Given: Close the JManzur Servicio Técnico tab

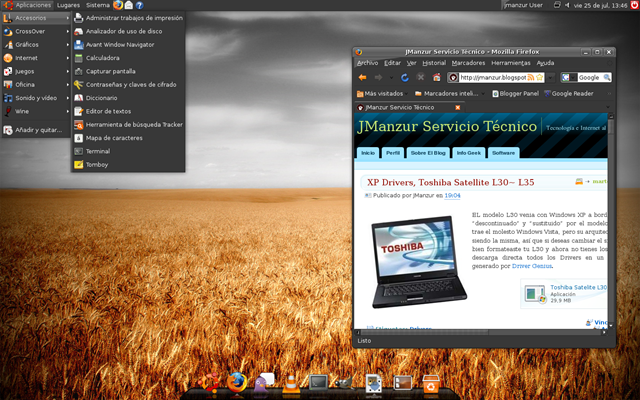Looking at the screenshot, I should [x=458, y=107].
